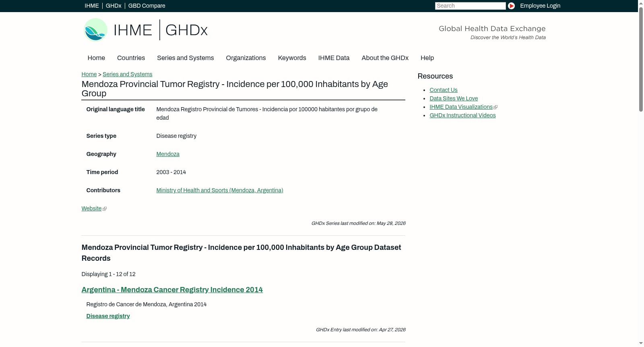Open IHME Data Visualizations link
Screen dimensions: 644x347
click(x=461, y=107)
